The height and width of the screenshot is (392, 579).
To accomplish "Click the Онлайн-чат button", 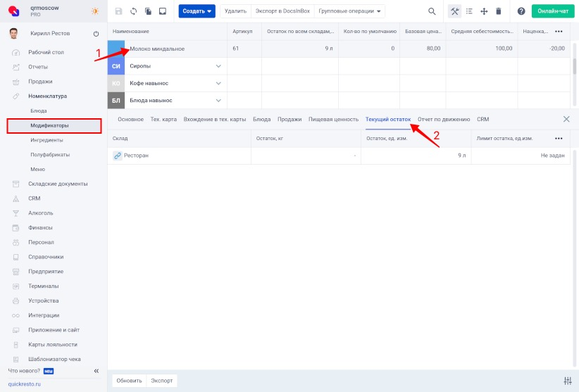I will [x=552, y=11].
